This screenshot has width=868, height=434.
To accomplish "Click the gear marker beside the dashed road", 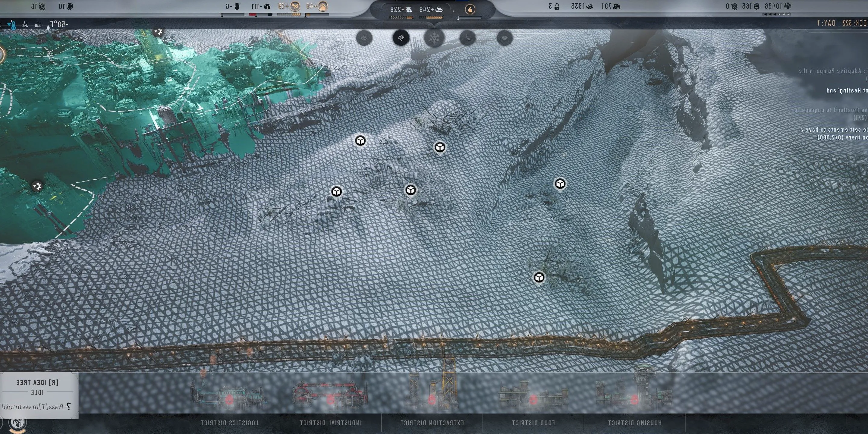I will click(x=37, y=186).
